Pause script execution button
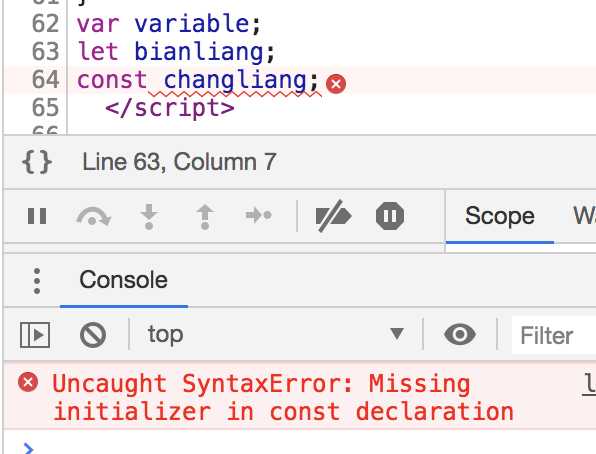The width and height of the screenshot is (596, 454). click(37, 216)
